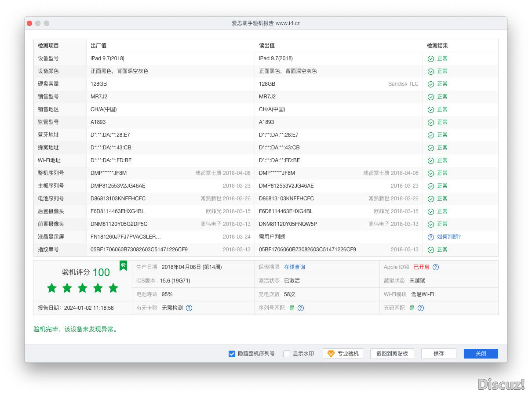Click the 越狱状态 value 未越狱
532x395 pixels.
(417, 281)
